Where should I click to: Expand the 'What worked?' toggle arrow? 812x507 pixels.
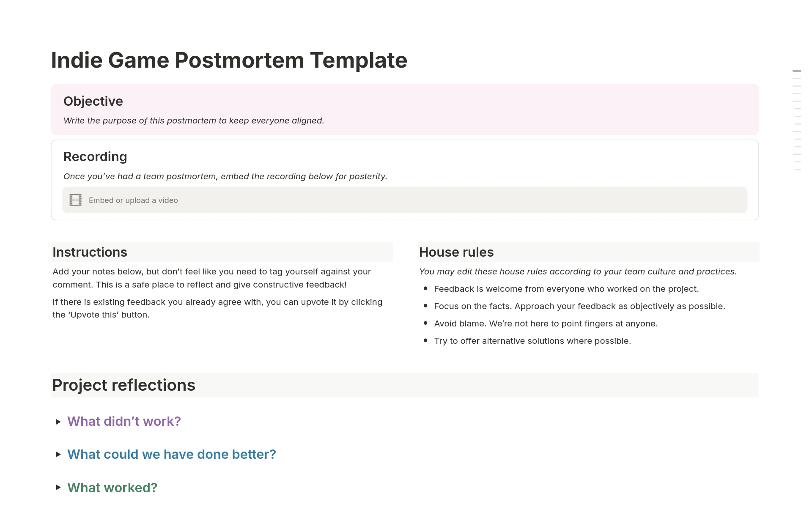(58, 488)
